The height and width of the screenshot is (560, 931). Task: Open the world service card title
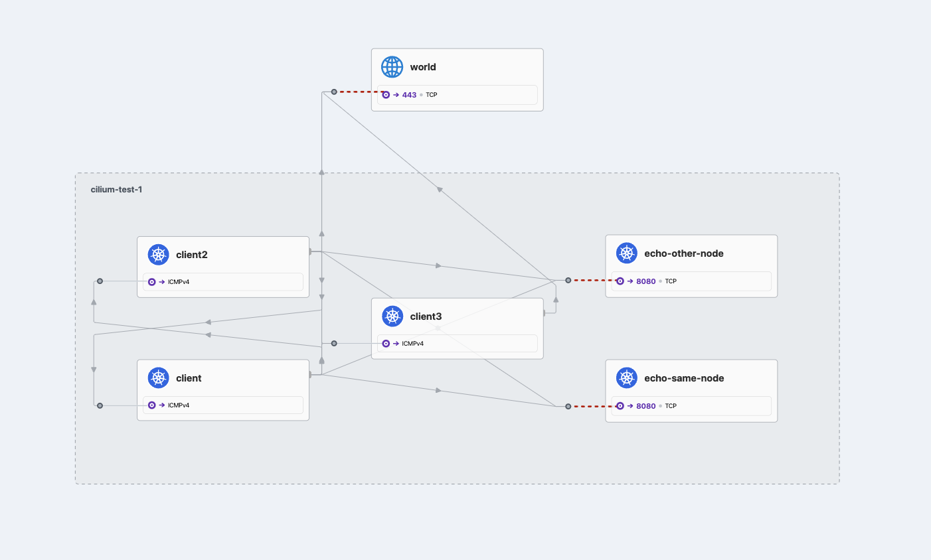[x=423, y=67]
